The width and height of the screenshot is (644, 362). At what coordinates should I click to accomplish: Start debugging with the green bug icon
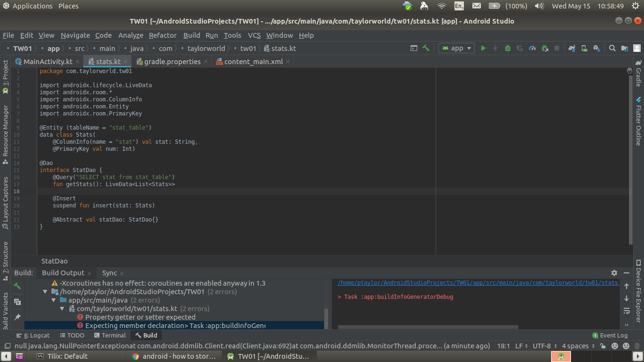click(508, 48)
